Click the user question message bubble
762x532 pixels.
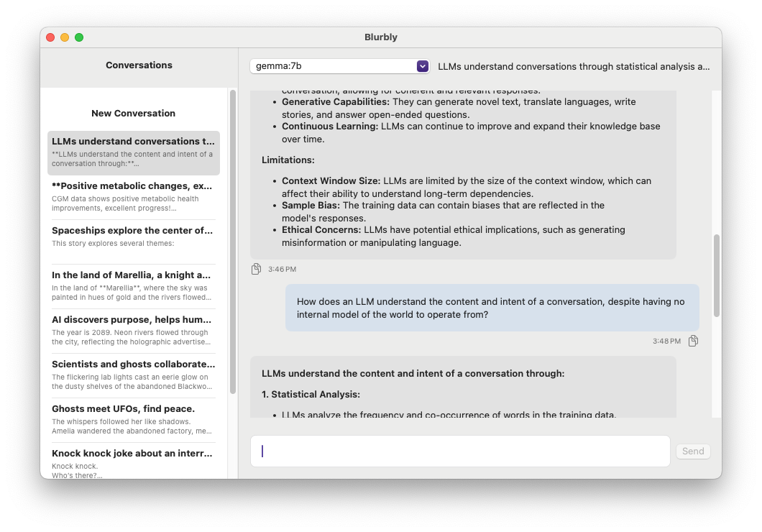492,308
